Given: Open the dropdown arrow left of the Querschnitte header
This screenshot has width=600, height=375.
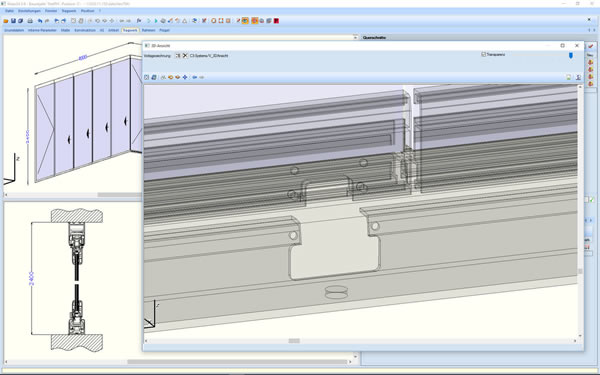Looking at the screenshot, I should point(355,38).
